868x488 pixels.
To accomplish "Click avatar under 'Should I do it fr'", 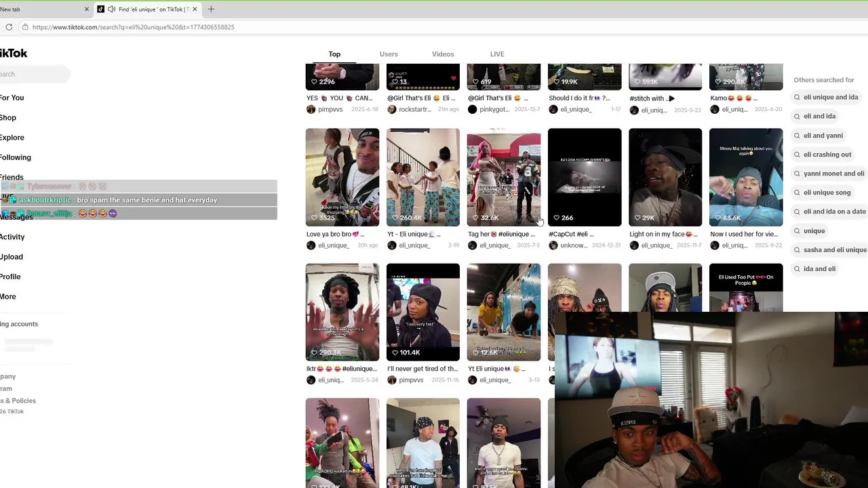I will 553,110.
